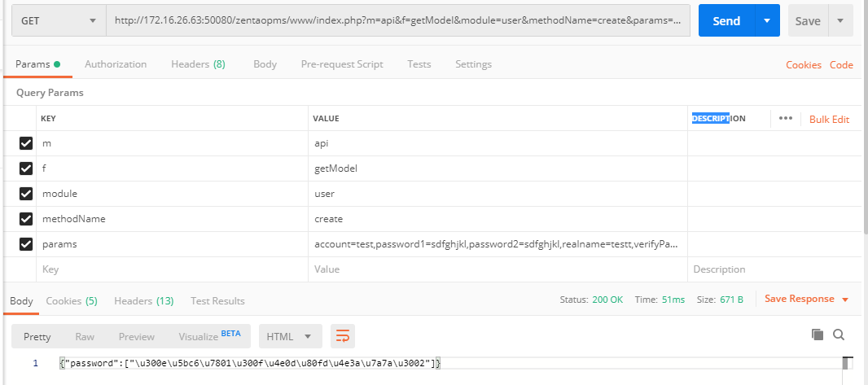This screenshot has width=868, height=385.
Task: Toggle the 'module' param checkbox
Action: pos(26,194)
